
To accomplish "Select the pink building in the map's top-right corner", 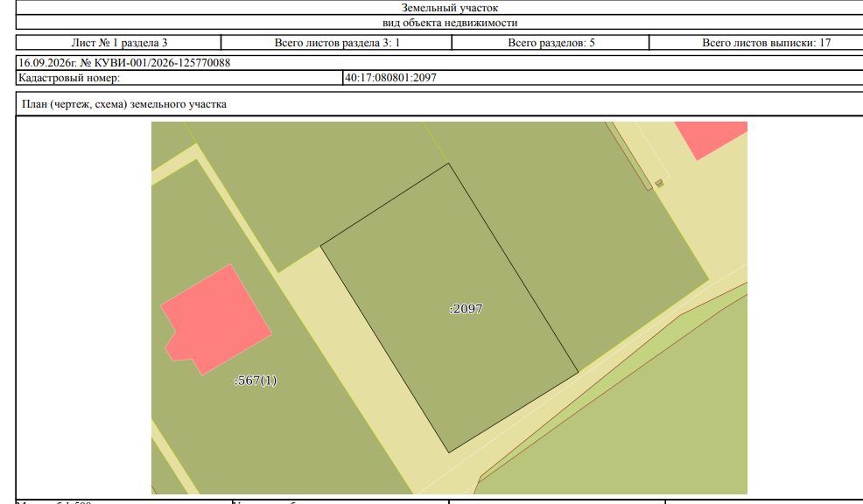I will (x=712, y=137).
